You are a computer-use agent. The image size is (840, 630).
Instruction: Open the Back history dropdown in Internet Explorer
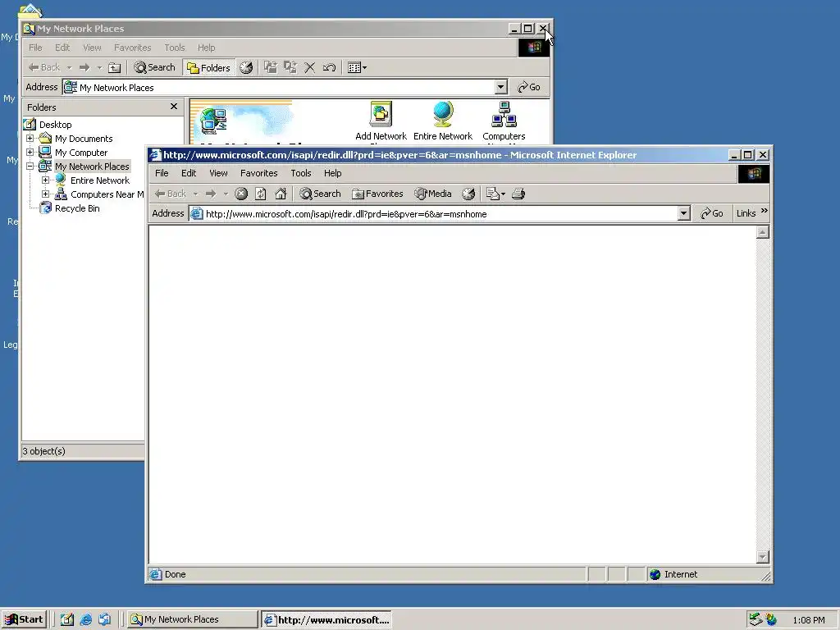pyautogui.click(x=195, y=194)
